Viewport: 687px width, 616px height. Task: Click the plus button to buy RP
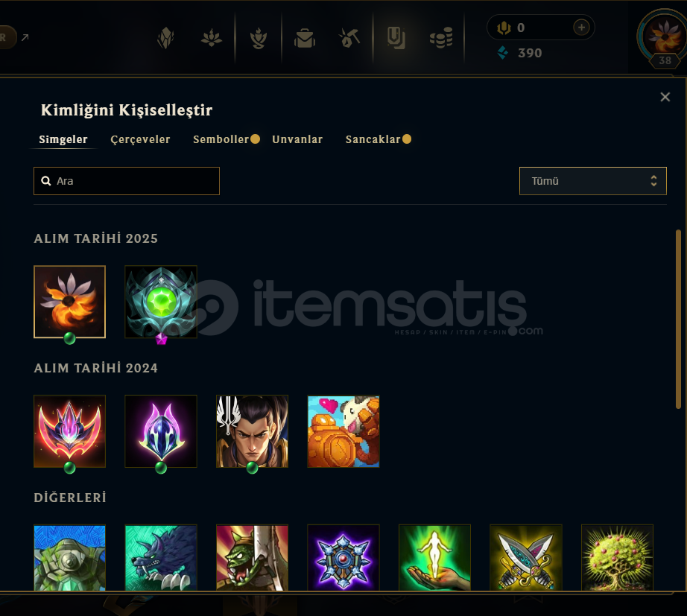(x=581, y=28)
